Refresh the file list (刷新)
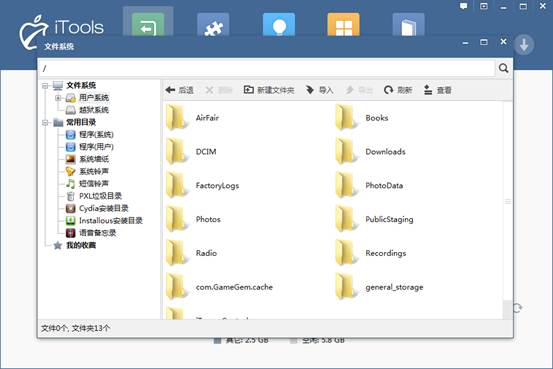The height and width of the screenshot is (369, 553). [398, 90]
